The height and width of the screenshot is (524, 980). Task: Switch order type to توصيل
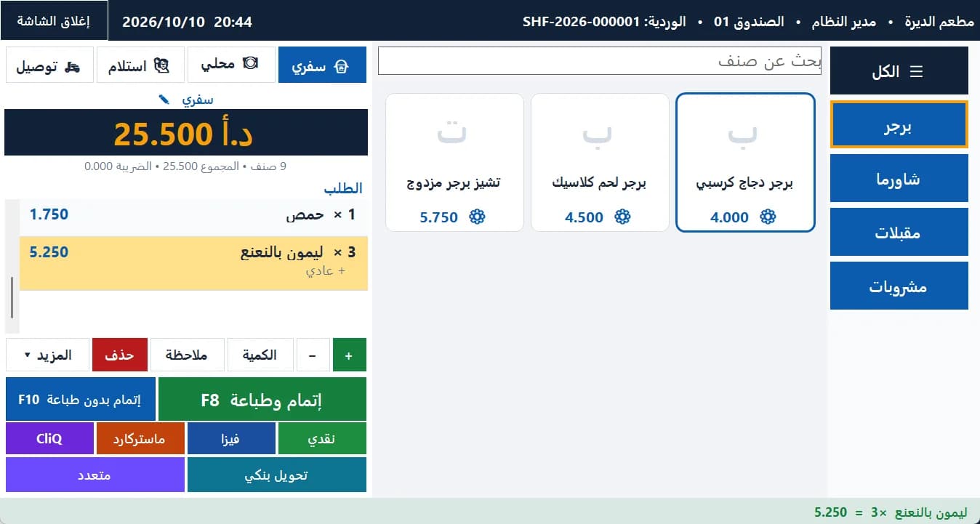click(49, 65)
